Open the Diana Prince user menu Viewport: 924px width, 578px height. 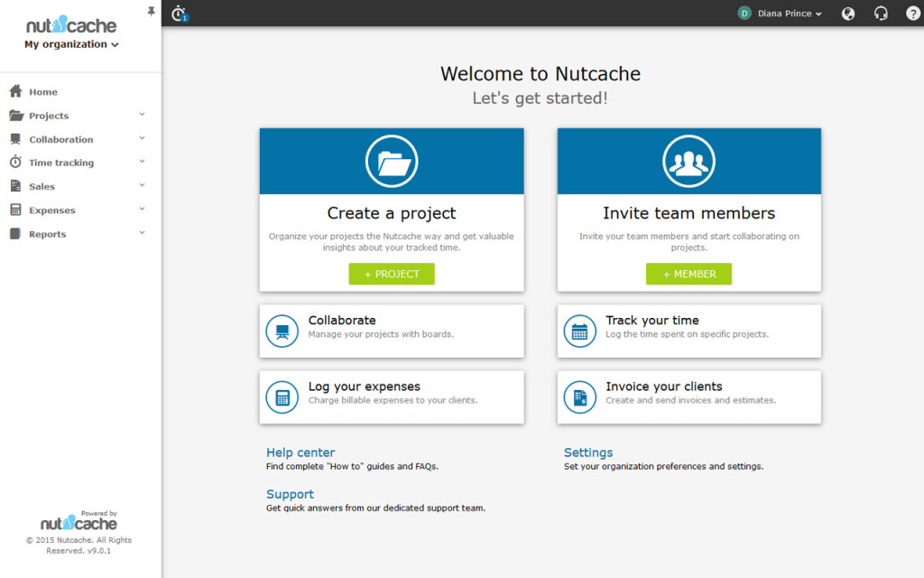[x=781, y=14]
